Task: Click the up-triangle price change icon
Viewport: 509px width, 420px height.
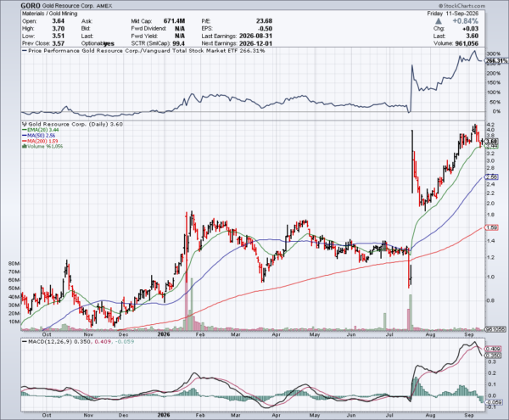Action: pos(439,21)
